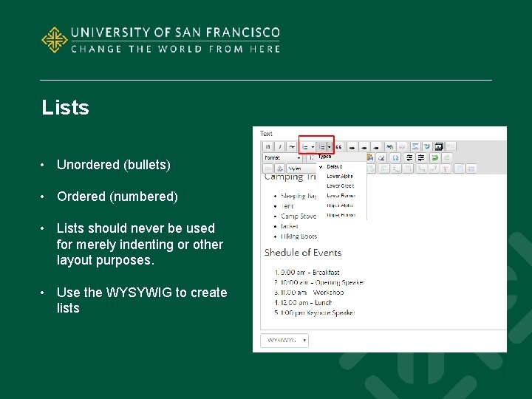Open Find and Replace binoculars icon
This screenshot has width=532, height=399.
(x=390, y=146)
